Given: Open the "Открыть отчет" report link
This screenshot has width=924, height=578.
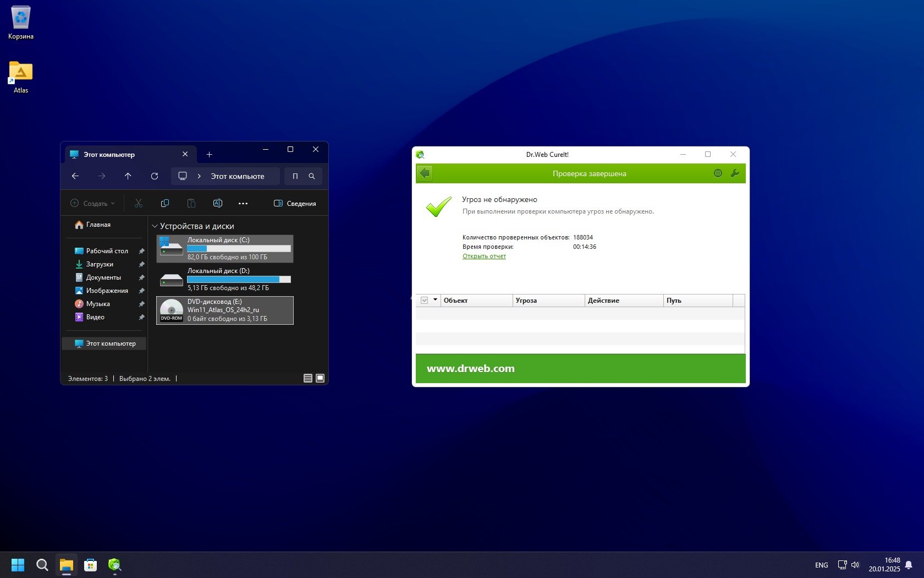Looking at the screenshot, I should 484,257.
